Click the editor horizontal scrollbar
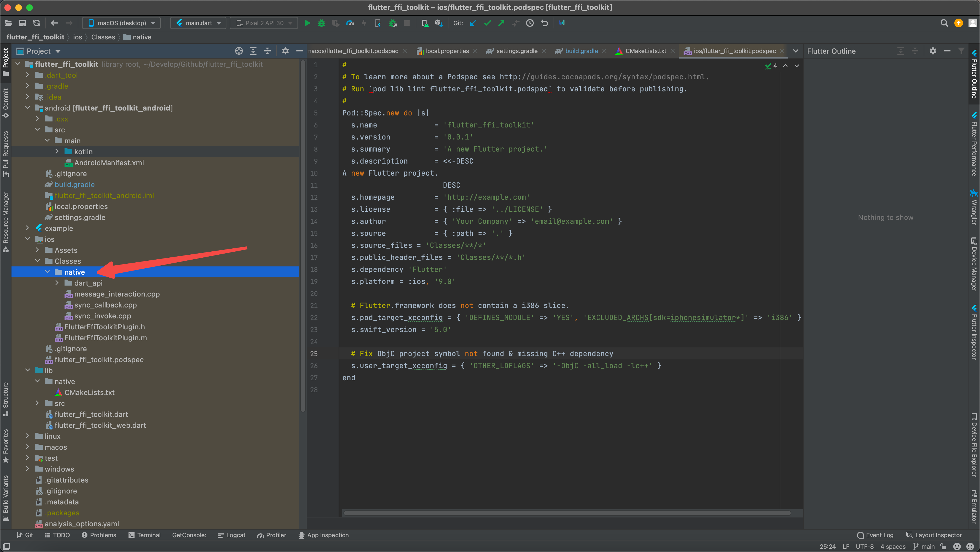This screenshot has width=980, height=552. 567,513
